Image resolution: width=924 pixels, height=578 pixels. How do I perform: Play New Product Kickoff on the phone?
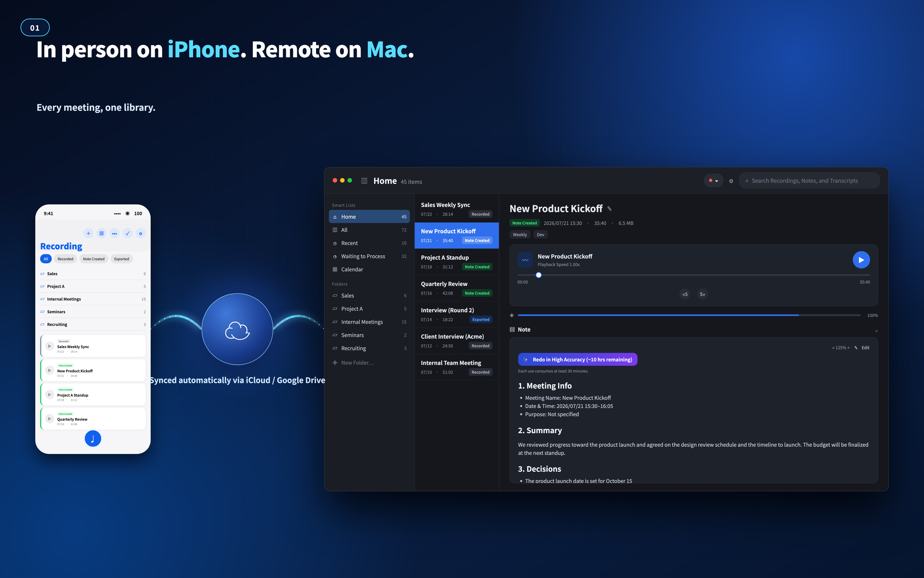(x=49, y=371)
